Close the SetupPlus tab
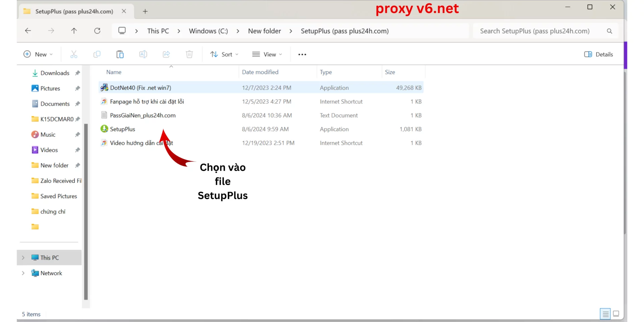This screenshot has width=644, height=322. coord(124,11)
